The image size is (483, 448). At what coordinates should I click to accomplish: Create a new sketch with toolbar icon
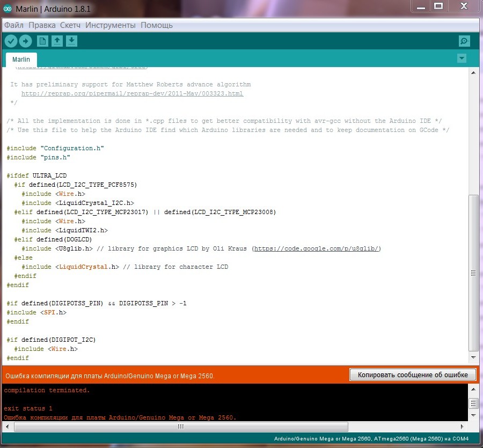click(42, 41)
